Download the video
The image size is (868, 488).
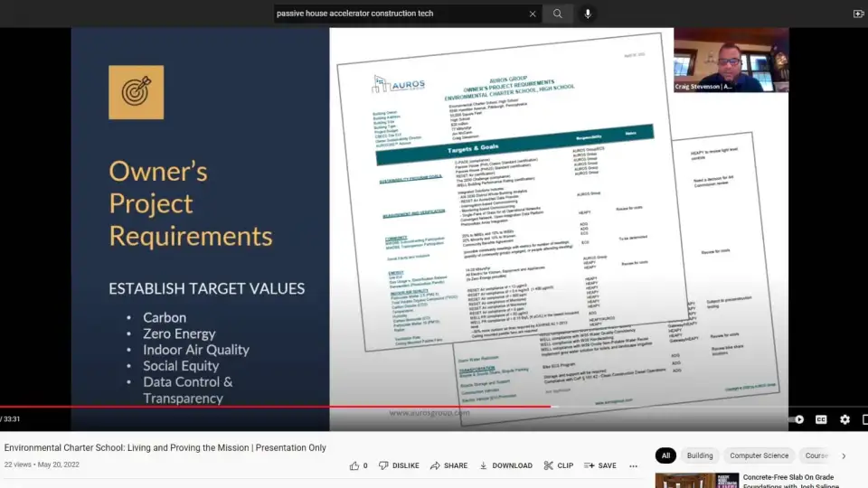[x=505, y=465]
